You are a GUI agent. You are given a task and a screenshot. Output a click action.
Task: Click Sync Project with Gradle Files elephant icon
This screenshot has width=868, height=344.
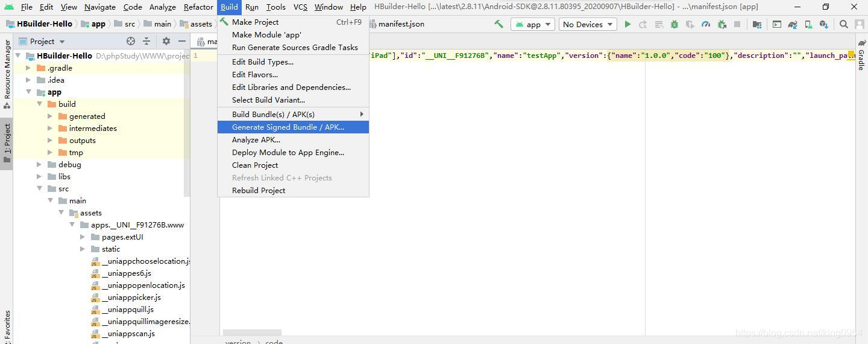pos(793,24)
